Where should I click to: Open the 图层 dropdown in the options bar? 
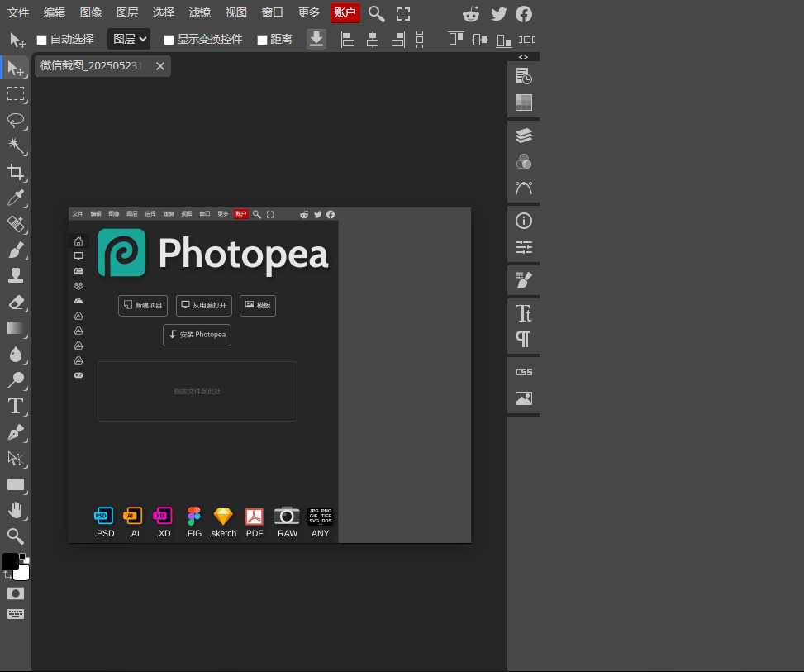pos(128,39)
